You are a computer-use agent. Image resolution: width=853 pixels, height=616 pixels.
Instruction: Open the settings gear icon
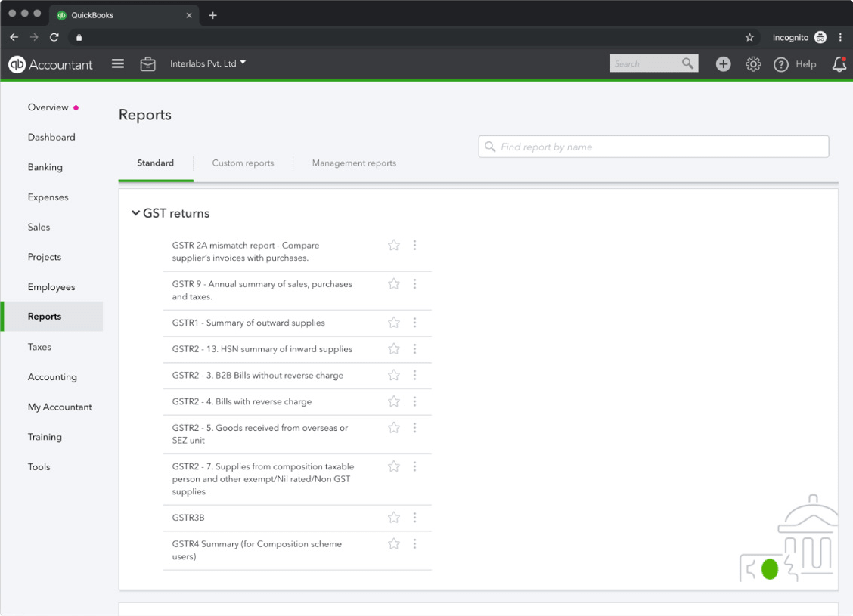[x=753, y=64]
